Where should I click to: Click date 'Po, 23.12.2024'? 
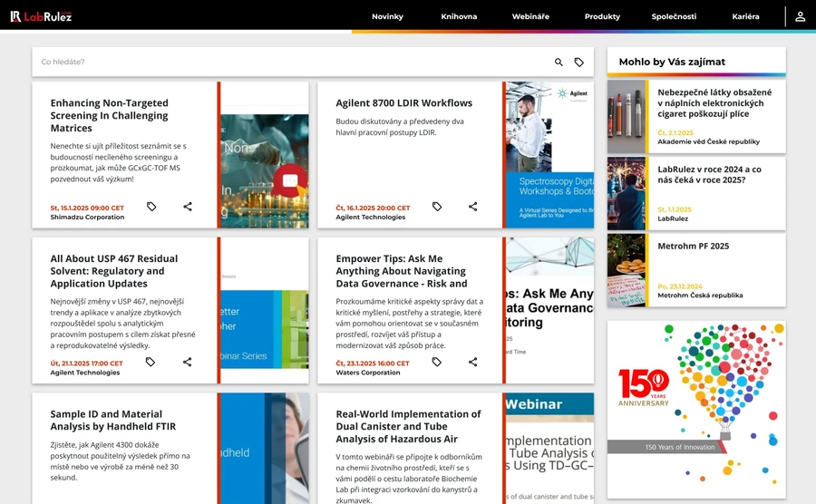pos(680,286)
